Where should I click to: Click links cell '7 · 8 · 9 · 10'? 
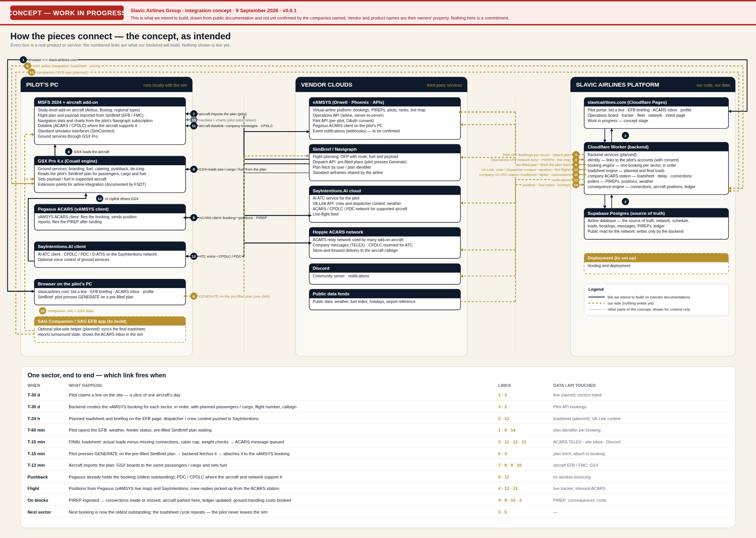(510, 465)
